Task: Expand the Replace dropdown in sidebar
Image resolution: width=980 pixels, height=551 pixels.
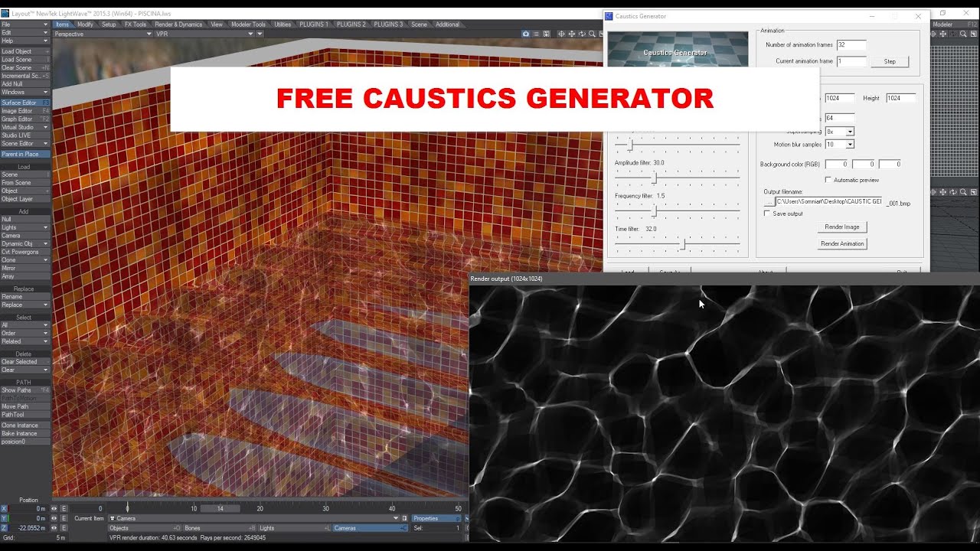Action: pos(25,305)
